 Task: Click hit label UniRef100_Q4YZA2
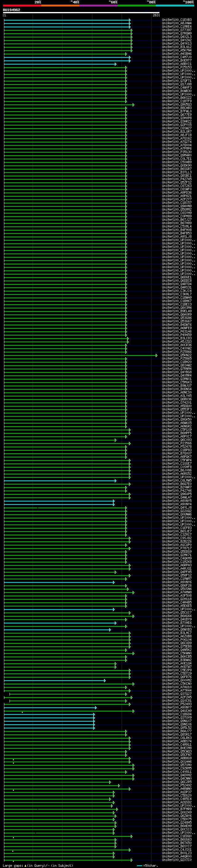coord(177,40)
